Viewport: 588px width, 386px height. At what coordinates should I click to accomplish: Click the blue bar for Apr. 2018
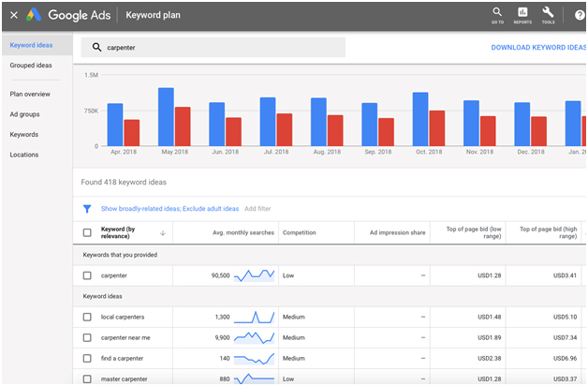(115, 125)
